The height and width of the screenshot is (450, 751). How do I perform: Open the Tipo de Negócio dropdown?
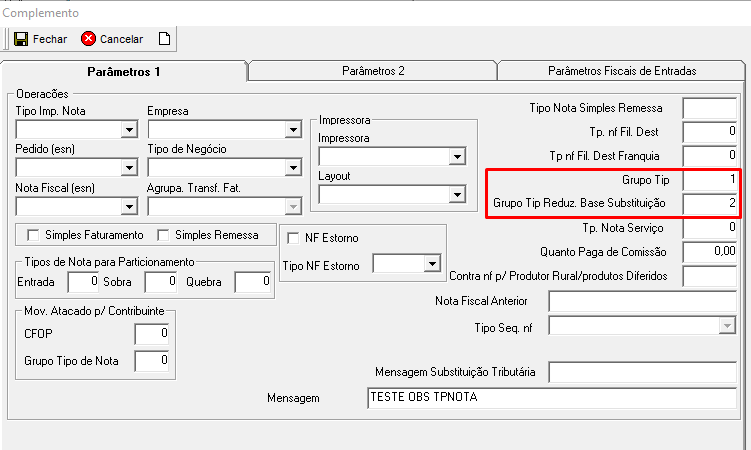pyautogui.click(x=293, y=168)
